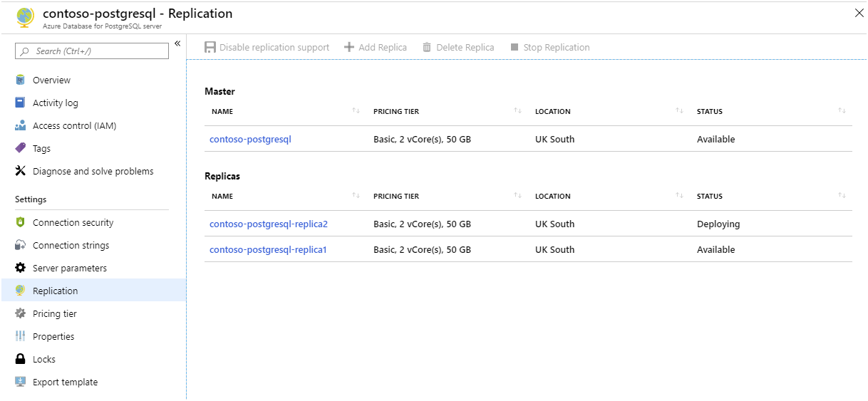Click Add Replica in the toolbar

pos(376,47)
